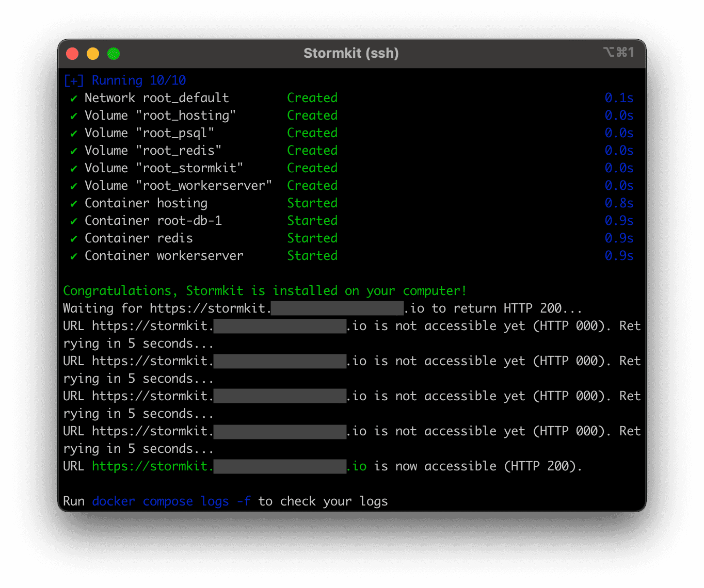
Task: Click the Congratulations installed message
Action: pyautogui.click(x=265, y=291)
